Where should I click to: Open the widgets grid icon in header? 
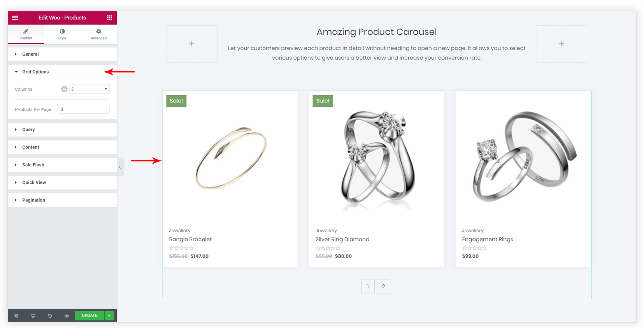pos(109,18)
